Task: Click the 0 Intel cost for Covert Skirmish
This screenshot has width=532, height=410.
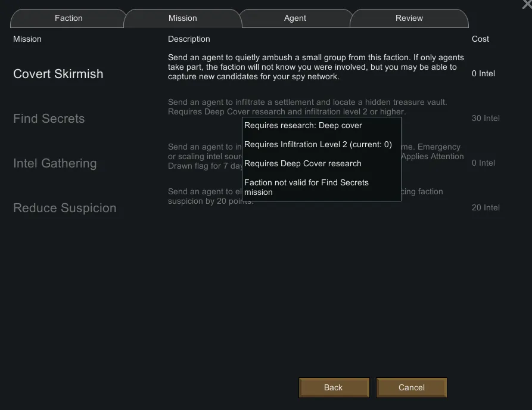Action: coord(483,74)
